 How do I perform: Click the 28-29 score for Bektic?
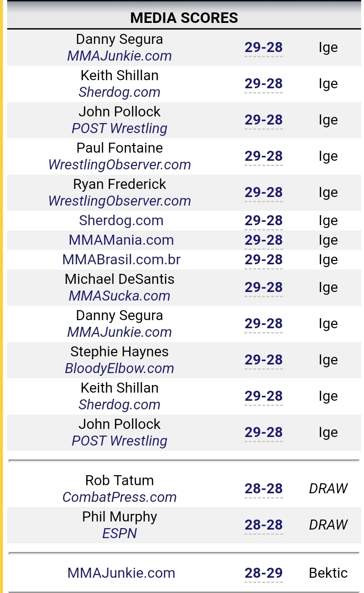click(x=263, y=573)
